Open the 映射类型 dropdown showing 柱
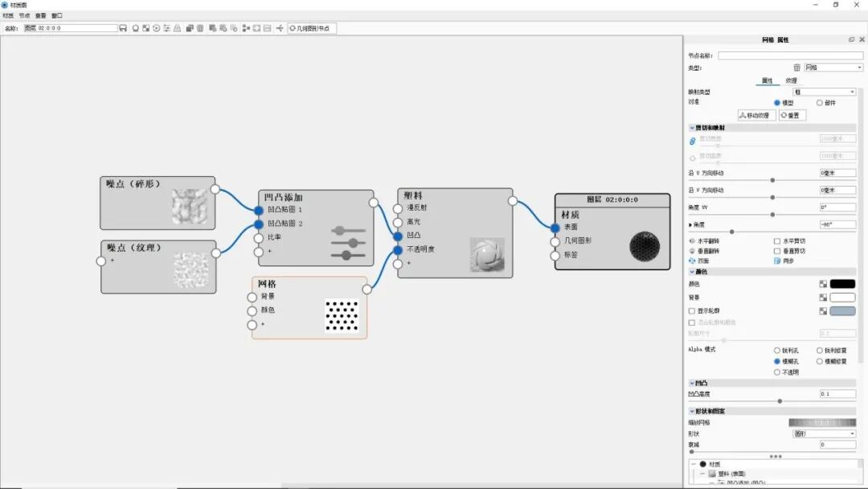The image size is (868, 489). (825, 92)
